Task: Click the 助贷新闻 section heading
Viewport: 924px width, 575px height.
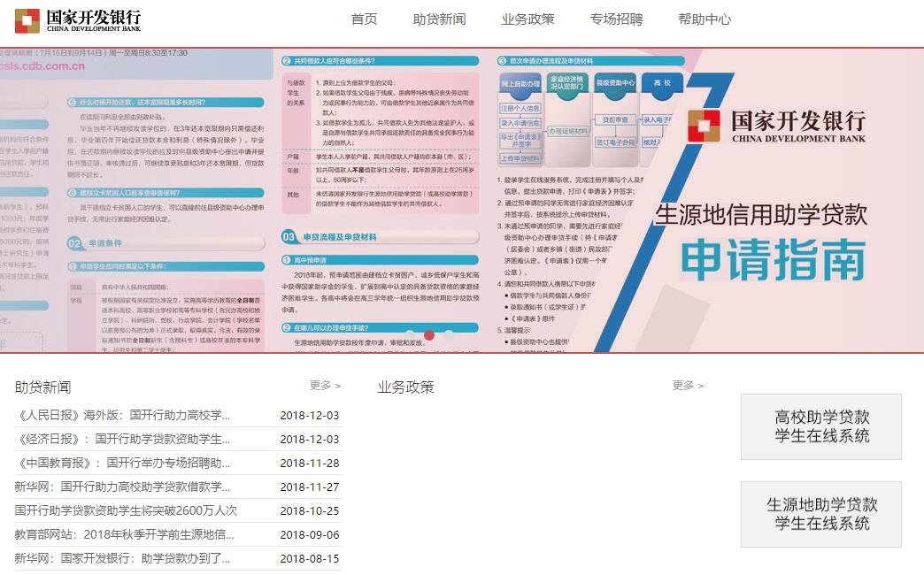Action: click(43, 387)
